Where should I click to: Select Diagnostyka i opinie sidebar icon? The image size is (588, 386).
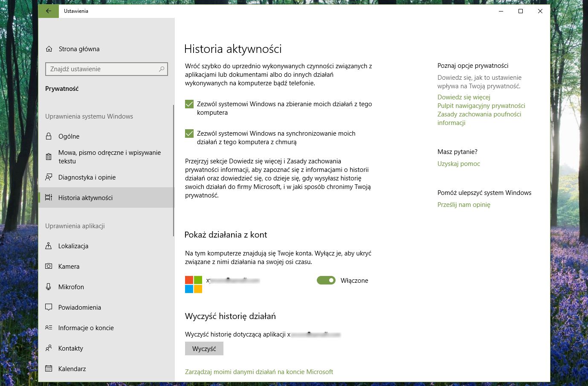pos(49,177)
